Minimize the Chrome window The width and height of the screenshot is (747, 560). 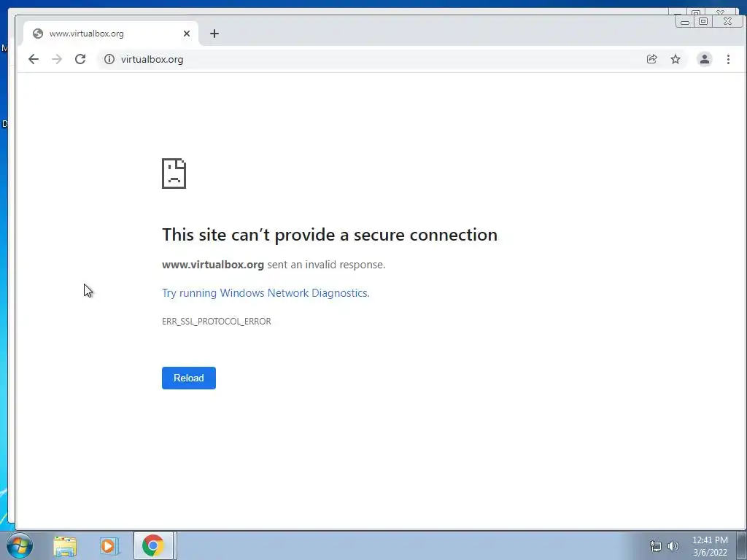click(x=684, y=21)
